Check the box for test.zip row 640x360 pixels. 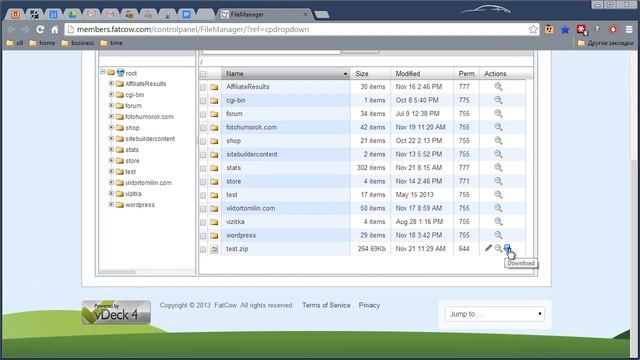click(203, 249)
